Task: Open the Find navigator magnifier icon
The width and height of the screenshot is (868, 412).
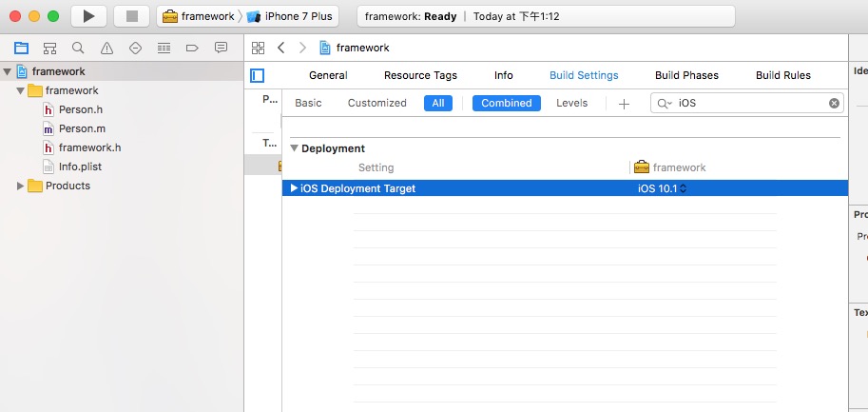Action: pos(78,49)
